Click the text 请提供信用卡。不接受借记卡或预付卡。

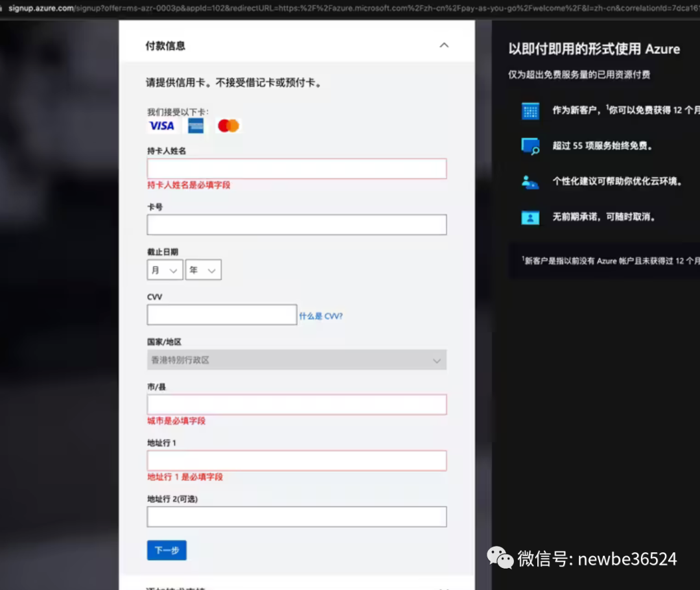234,82
